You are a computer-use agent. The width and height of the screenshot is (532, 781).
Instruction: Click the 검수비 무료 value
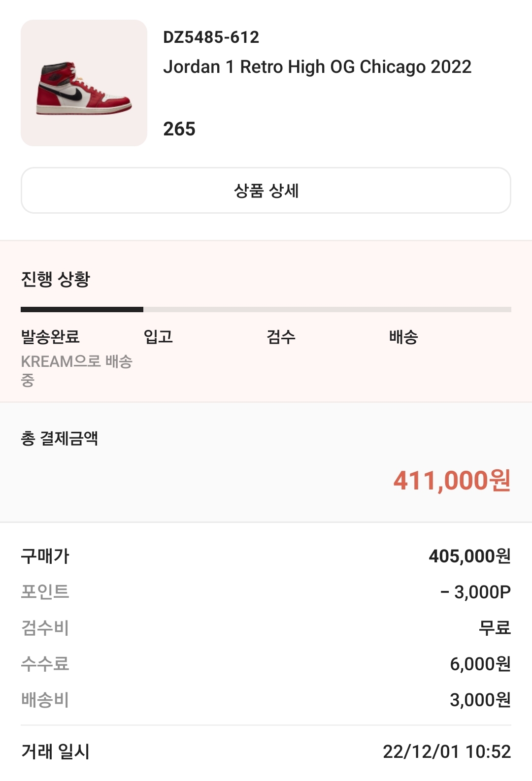[x=495, y=628]
